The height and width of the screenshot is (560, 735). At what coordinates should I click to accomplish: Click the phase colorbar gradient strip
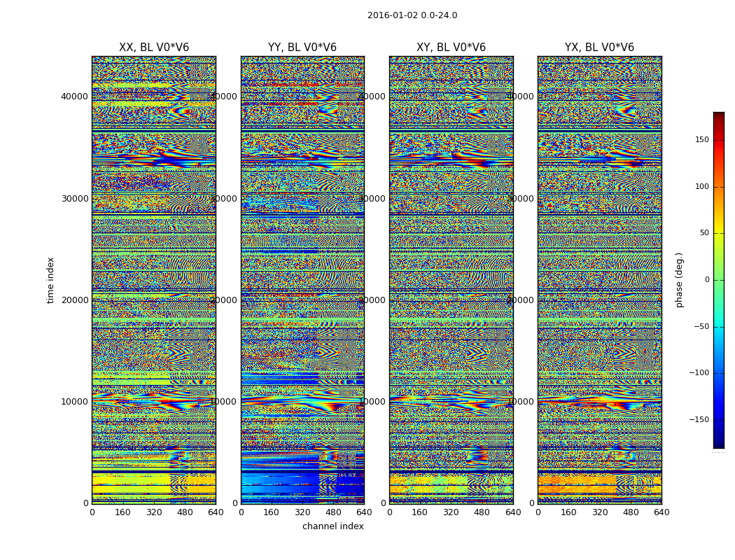[718, 280]
